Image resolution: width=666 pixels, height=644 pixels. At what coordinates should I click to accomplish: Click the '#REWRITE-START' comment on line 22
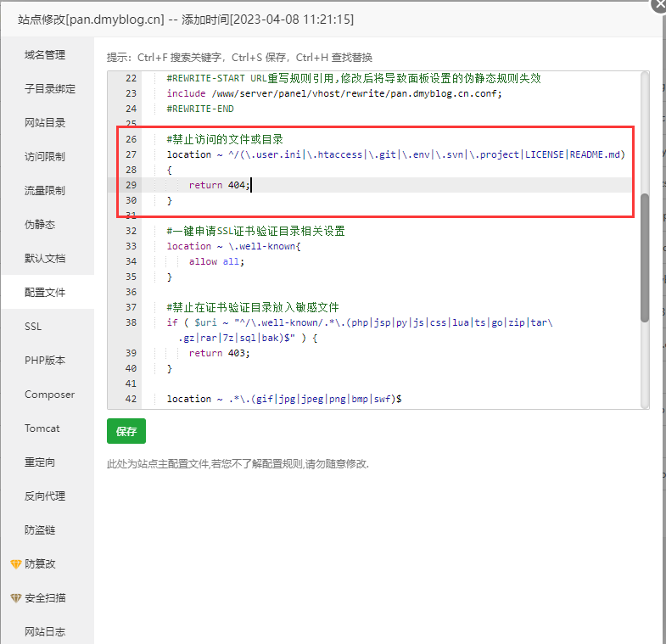(x=354, y=78)
